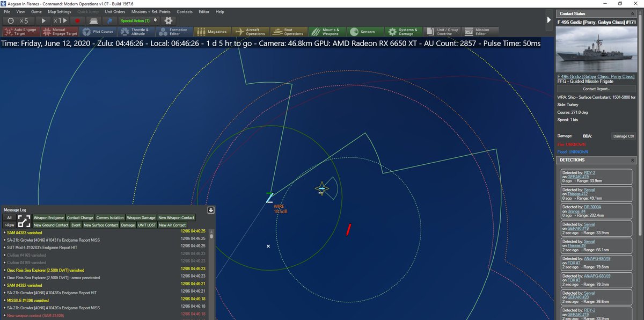Open Mounts & Weapons
This screenshot has width=644, height=320.
click(x=326, y=32)
